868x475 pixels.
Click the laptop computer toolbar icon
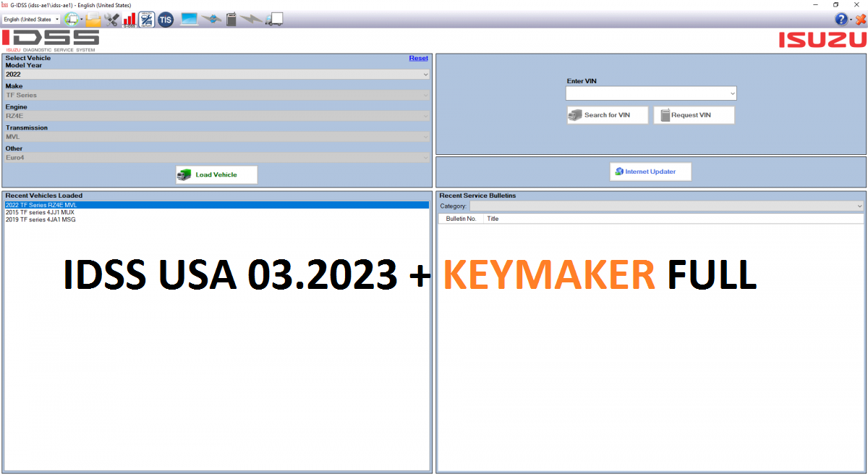click(189, 20)
